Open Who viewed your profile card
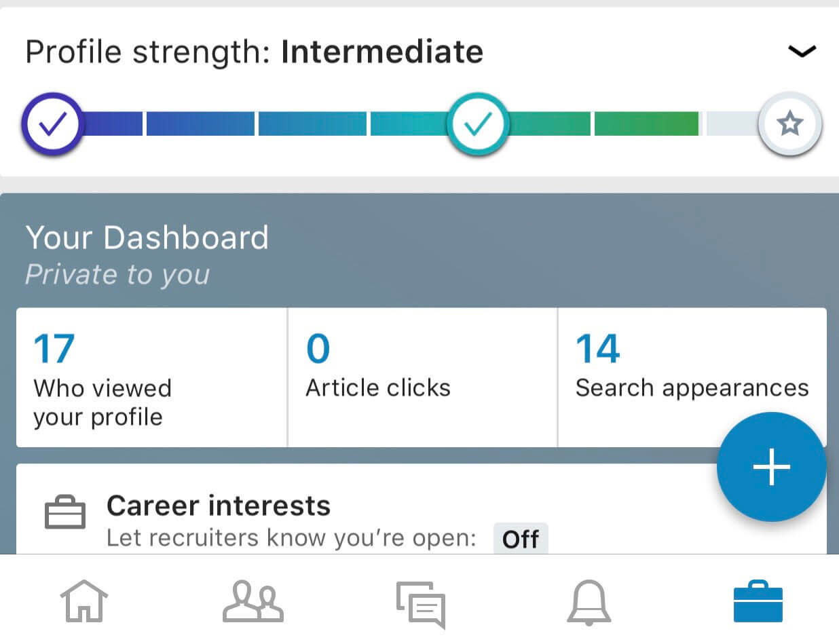The height and width of the screenshot is (644, 839). tap(151, 377)
